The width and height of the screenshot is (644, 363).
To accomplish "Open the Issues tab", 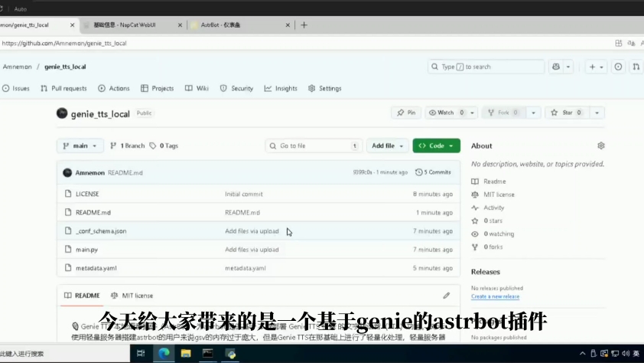I will (15, 88).
